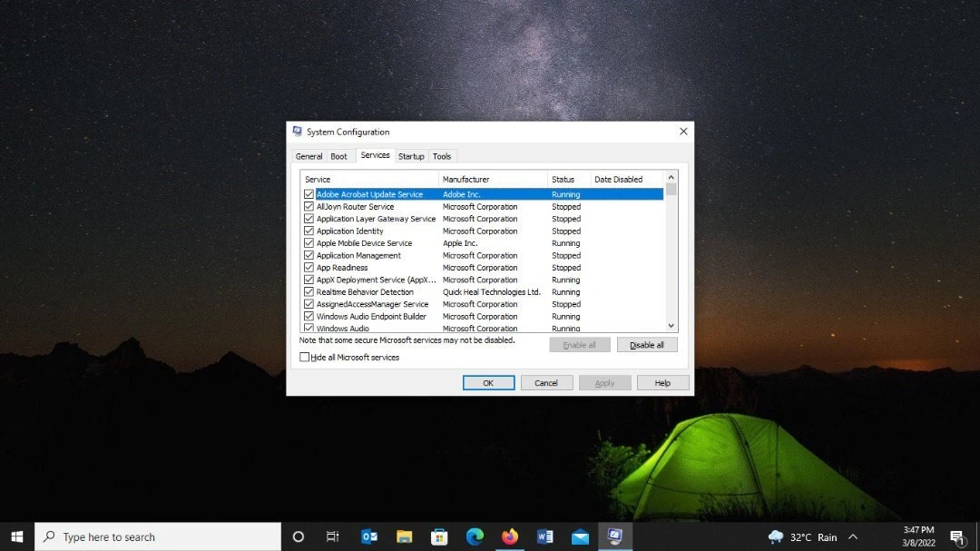The image size is (980, 551).
Task: Uncheck Application Management service
Action: (309, 255)
